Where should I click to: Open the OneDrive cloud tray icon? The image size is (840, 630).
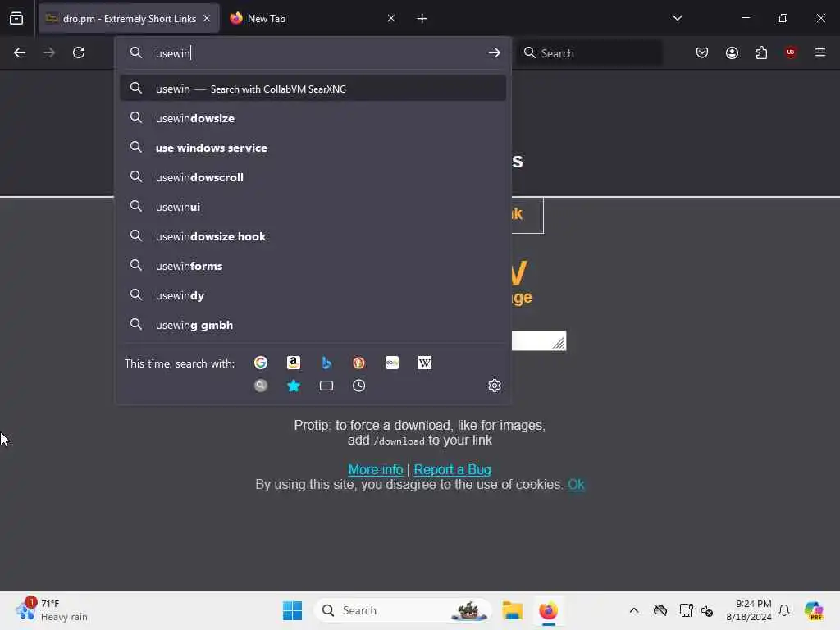[660, 610]
